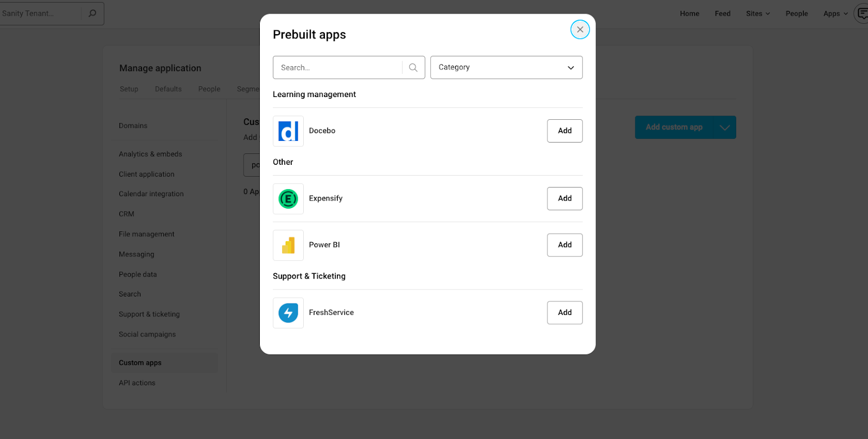Select Analytics & embeds in sidebar
This screenshot has width=868, height=439.
coord(150,154)
